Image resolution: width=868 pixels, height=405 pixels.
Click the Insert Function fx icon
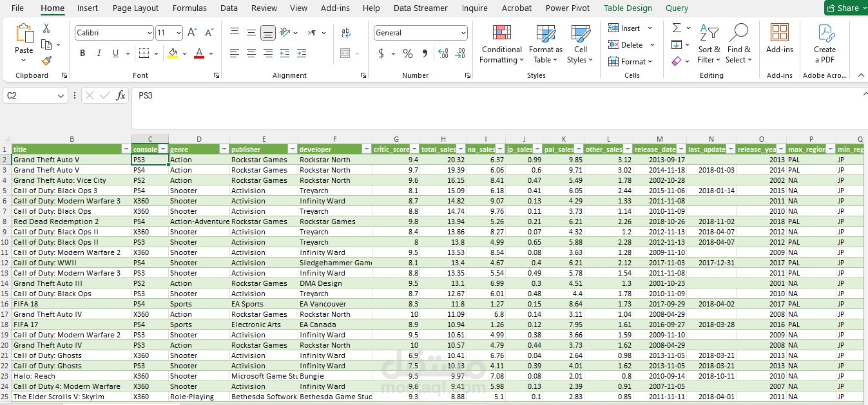[x=121, y=95]
